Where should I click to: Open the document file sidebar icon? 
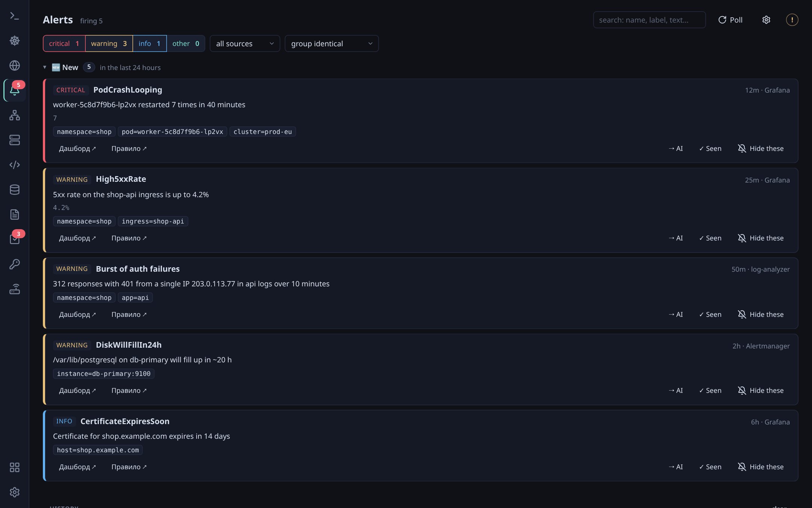coord(14,214)
